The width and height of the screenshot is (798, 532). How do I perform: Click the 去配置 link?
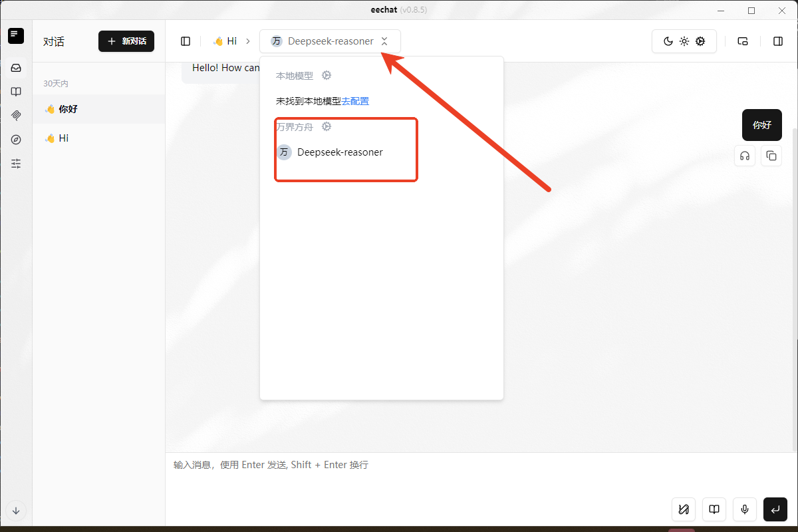pos(355,101)
